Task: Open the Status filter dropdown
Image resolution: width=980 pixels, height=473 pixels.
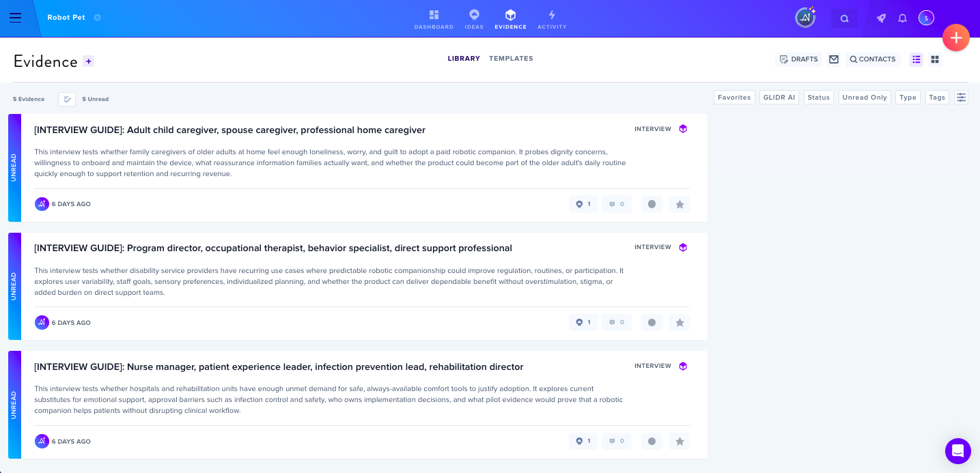Action: [x=819, y=98]
